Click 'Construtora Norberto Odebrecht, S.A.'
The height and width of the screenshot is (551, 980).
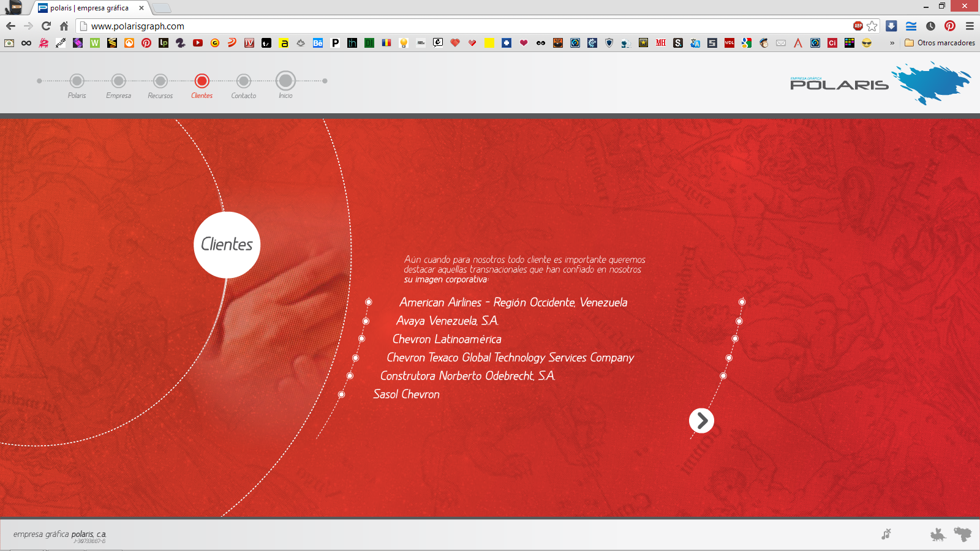[468, 376]
